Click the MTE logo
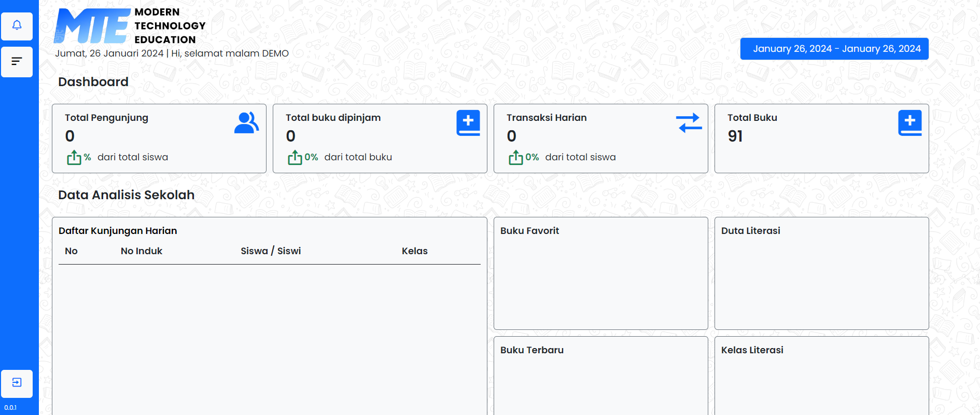Image resolution: width=980 pixels, height=415 pixels. coord(92,26)
